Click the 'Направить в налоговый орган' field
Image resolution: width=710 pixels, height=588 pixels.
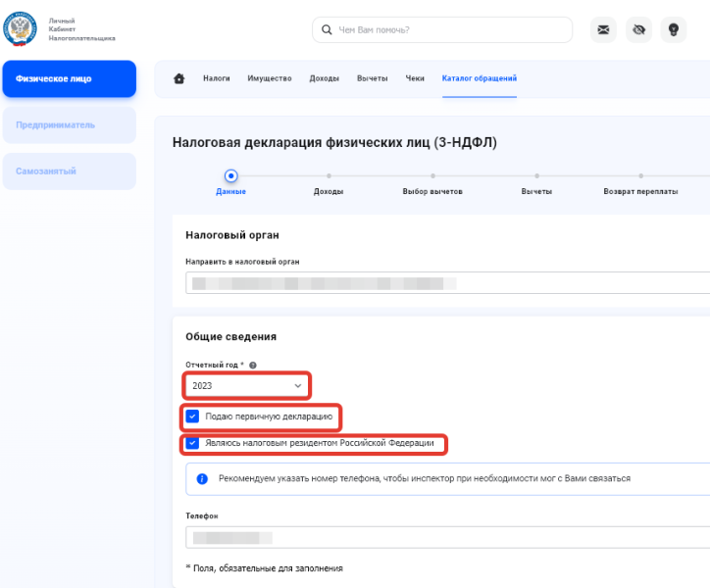[448, 283]
